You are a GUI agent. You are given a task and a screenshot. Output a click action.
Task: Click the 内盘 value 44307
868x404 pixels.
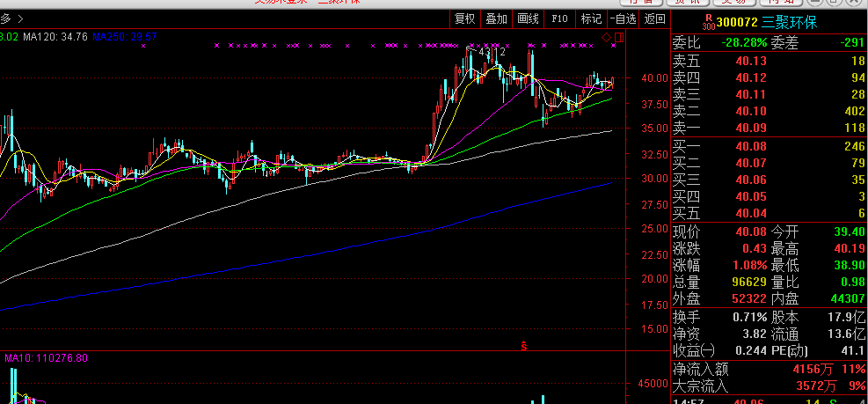pyautogui.click(x=848, y=299)
